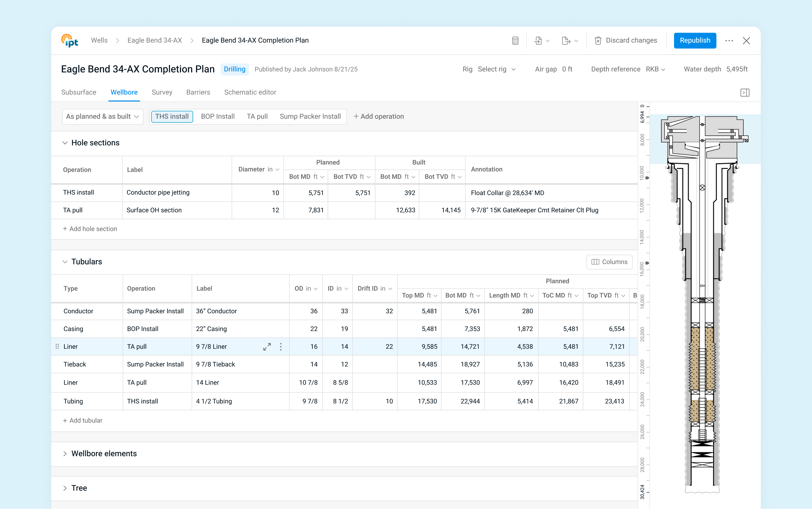Click the import file icon
The height and width of the screenshot is (509, 812).
pyautogui.click(x=538, y=41)
